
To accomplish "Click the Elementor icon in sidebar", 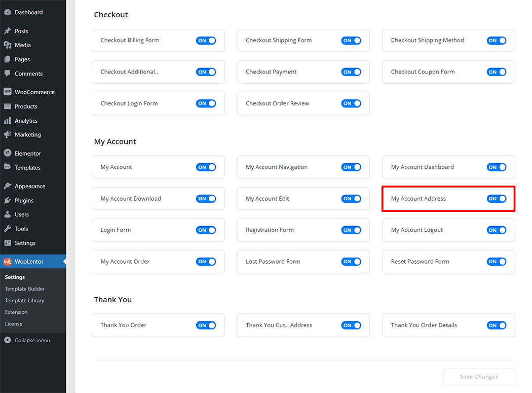I will tap(8, 153).
